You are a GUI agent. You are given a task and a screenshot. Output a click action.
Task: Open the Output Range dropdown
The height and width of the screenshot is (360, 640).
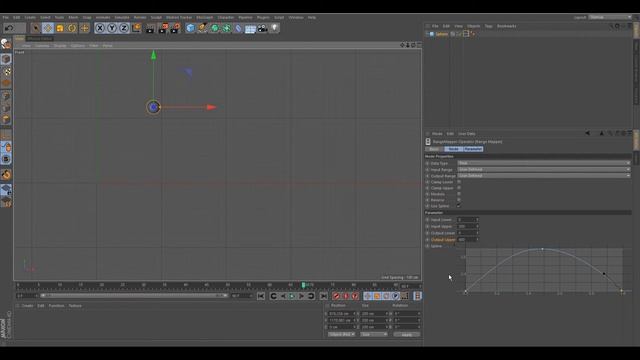(x=544, y=176)
